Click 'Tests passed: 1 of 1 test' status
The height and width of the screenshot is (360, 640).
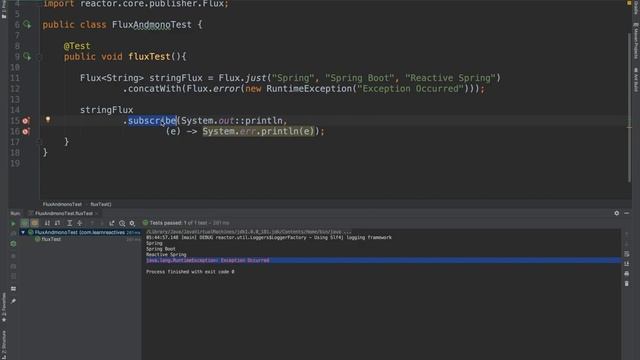[x=178, y=223]
